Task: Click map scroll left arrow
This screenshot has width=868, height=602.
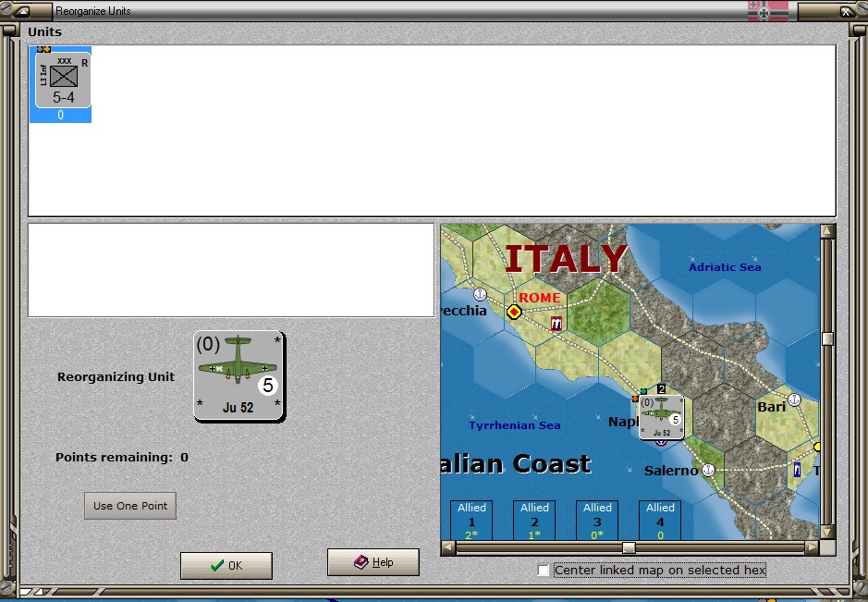Action: tap(448, 547)
